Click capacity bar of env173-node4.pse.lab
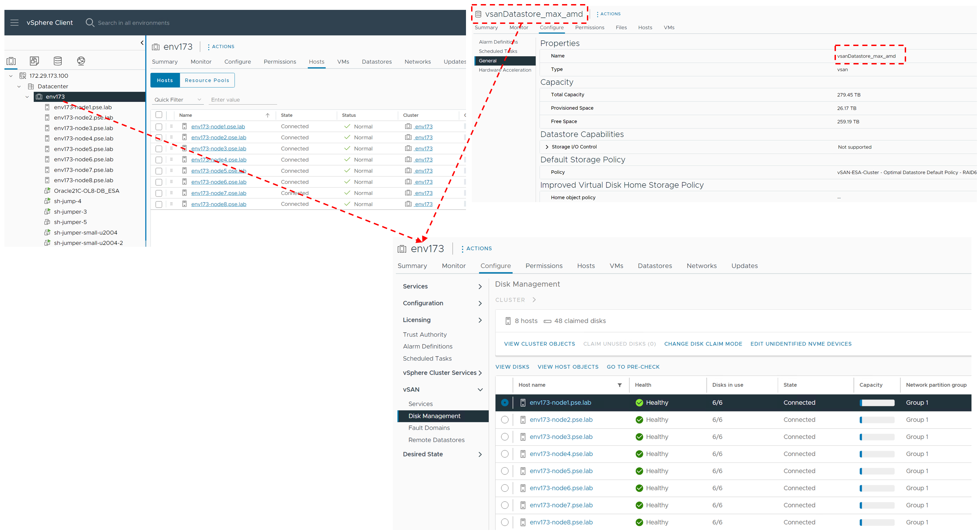The height and width of the screenshot is (531, 980). coord(876,454)
